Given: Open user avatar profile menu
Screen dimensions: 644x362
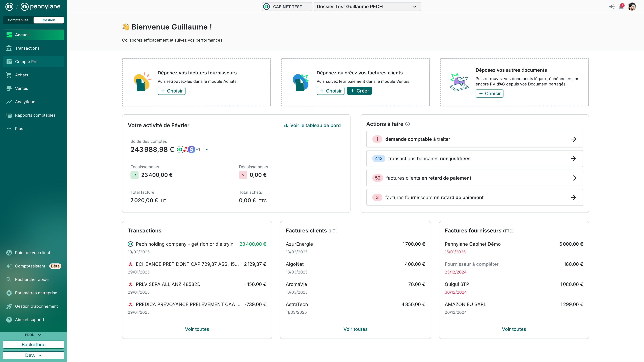Looking at the screenshot, I should point(632,7).
